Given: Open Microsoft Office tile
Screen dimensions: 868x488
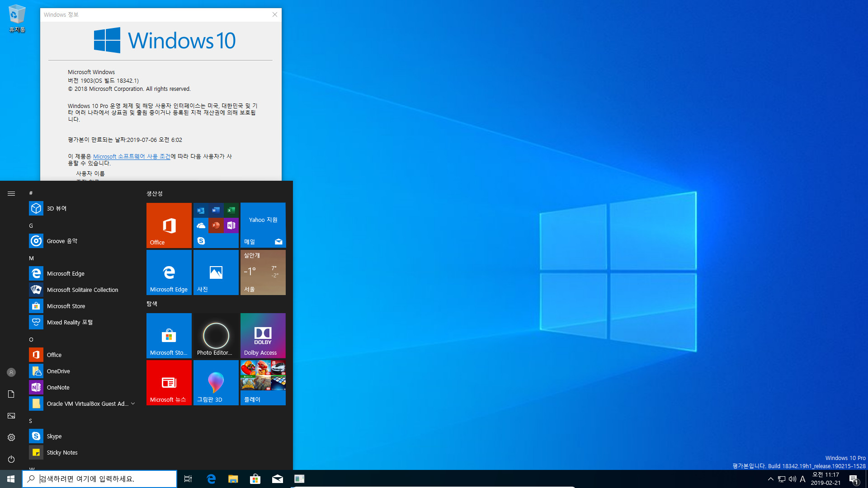Looking at the screenshot, I should click(x=169, y=225).
